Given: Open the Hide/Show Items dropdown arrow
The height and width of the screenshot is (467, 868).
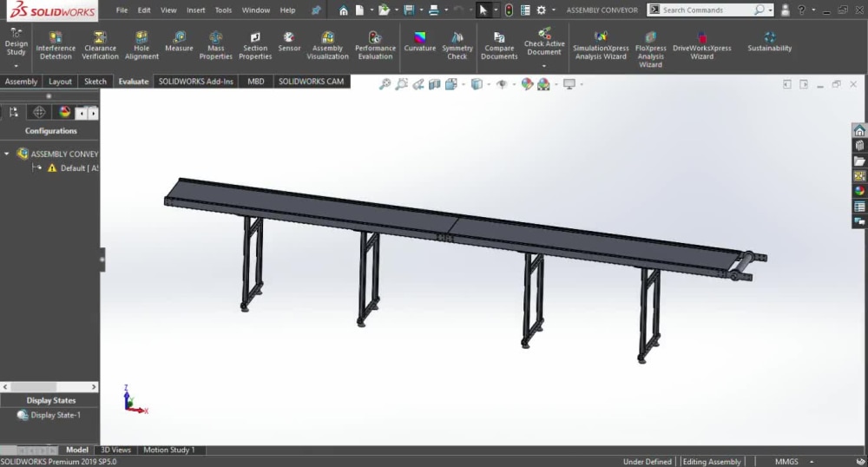Looking at the screenshot, I should (x=514, y=84).
